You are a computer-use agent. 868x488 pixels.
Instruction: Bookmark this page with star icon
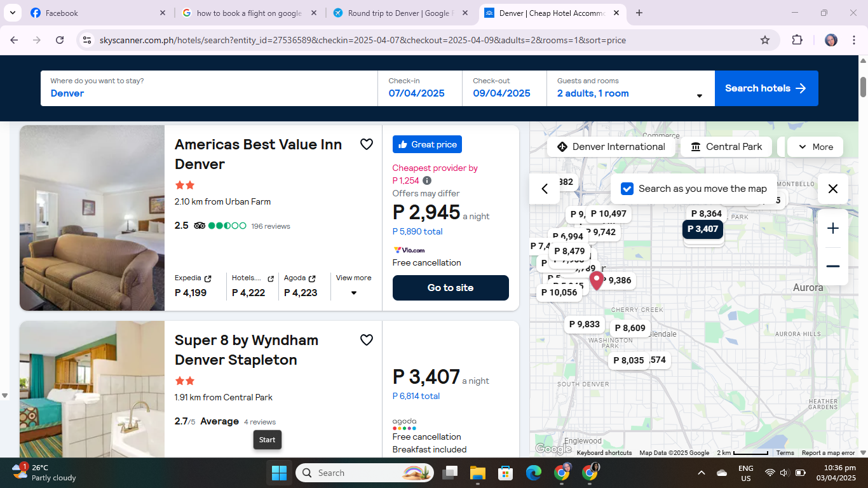(x=765, y=40)
